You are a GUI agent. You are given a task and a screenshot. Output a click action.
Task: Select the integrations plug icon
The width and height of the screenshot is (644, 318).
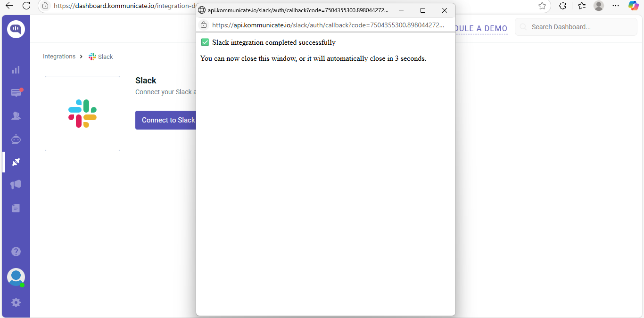click(x=16, y=162)
